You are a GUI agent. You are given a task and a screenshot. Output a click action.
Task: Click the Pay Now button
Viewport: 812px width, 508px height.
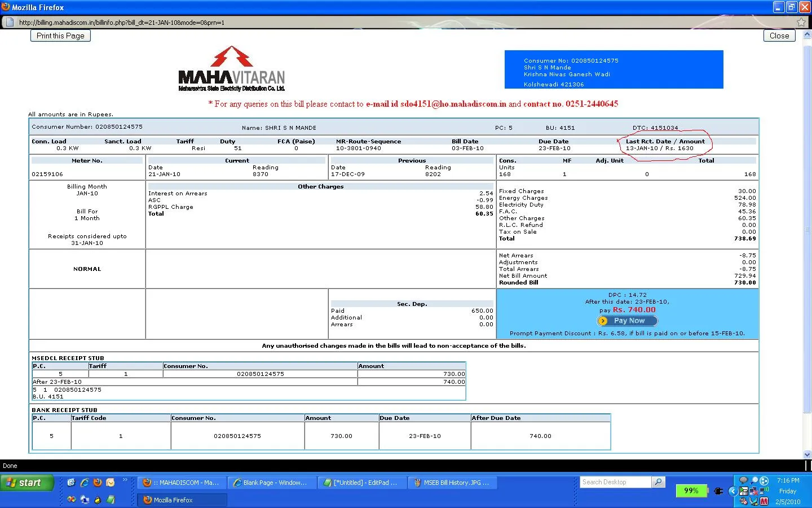(628, 321)
